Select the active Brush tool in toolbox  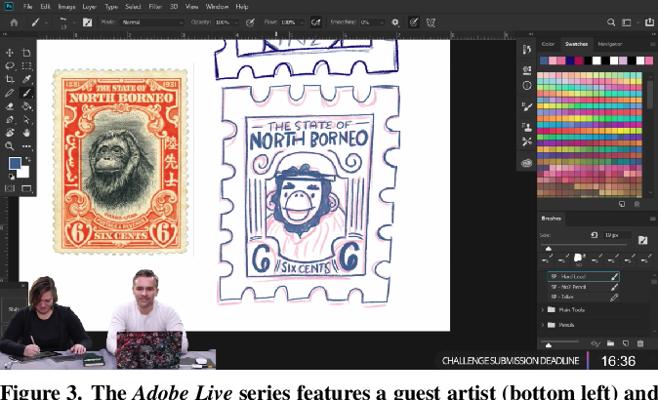coord(26,93)
